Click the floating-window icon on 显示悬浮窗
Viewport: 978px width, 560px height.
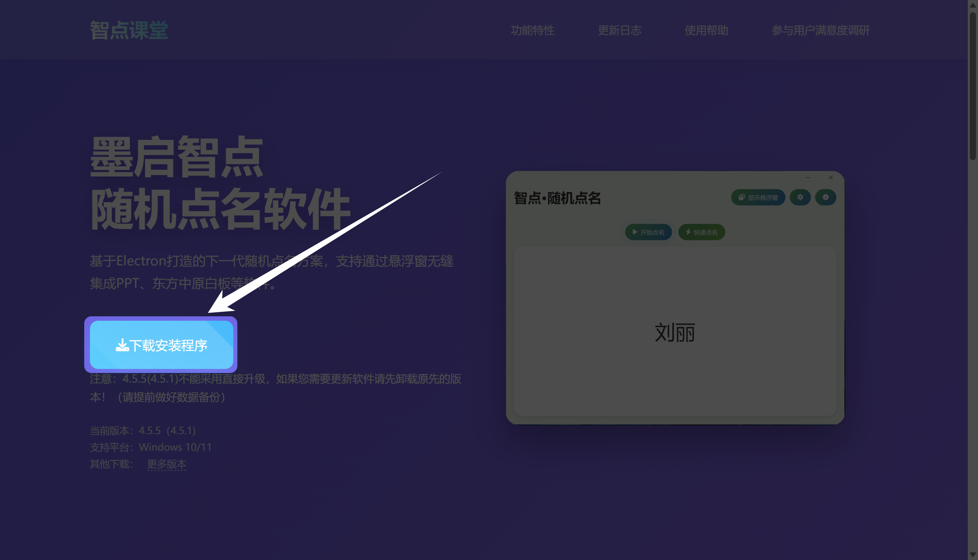click(x=742, y=197)
